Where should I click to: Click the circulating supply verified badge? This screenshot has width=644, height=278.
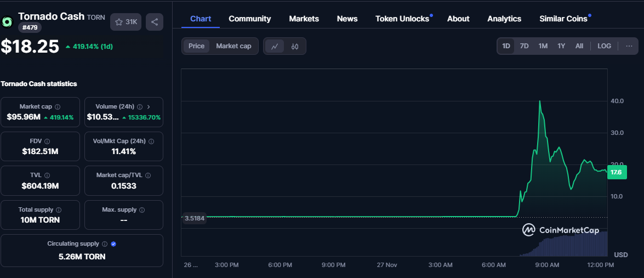click(x=113, y=244)
